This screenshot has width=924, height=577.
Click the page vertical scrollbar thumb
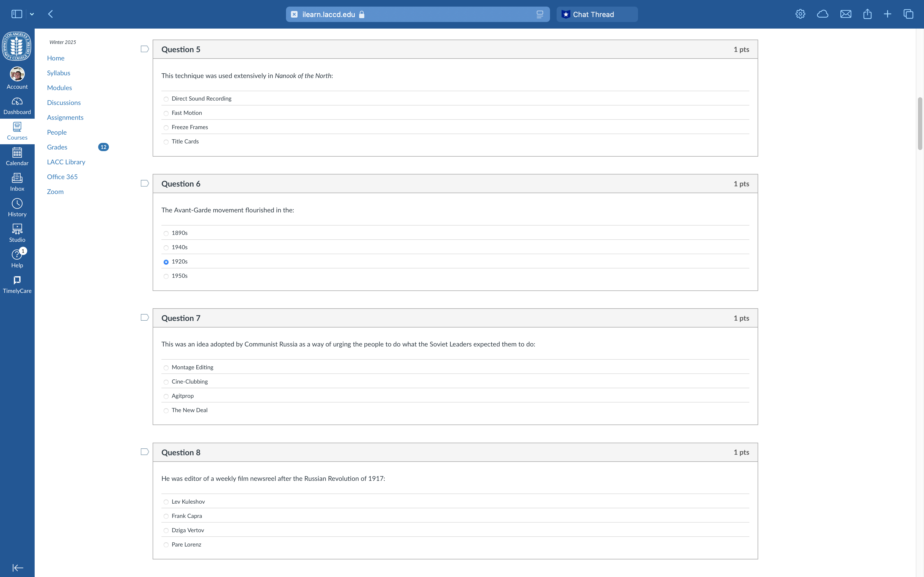click(x=920, y=124)
